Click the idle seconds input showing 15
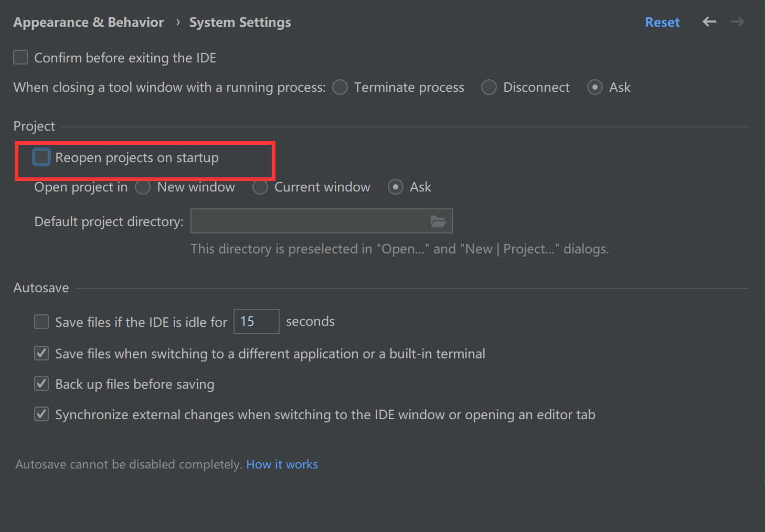The width and height of the screenshot is (765, 532). (256, 322)
